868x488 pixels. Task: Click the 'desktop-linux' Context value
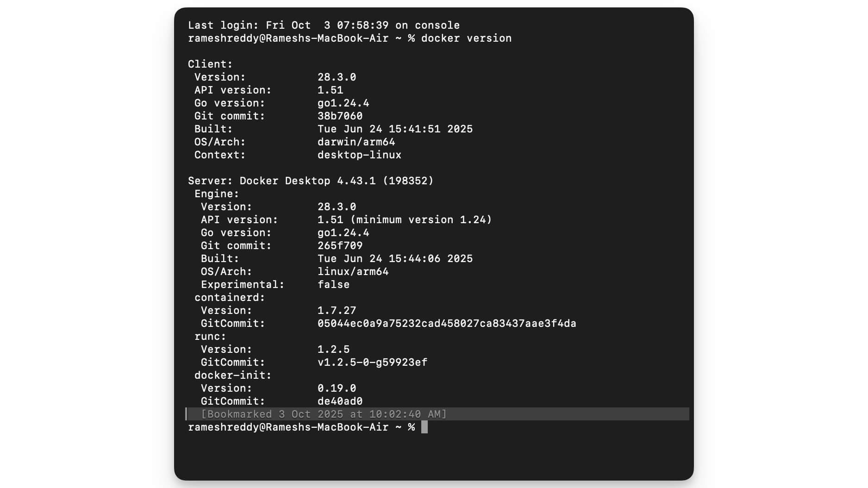click(x=359, y=155)
